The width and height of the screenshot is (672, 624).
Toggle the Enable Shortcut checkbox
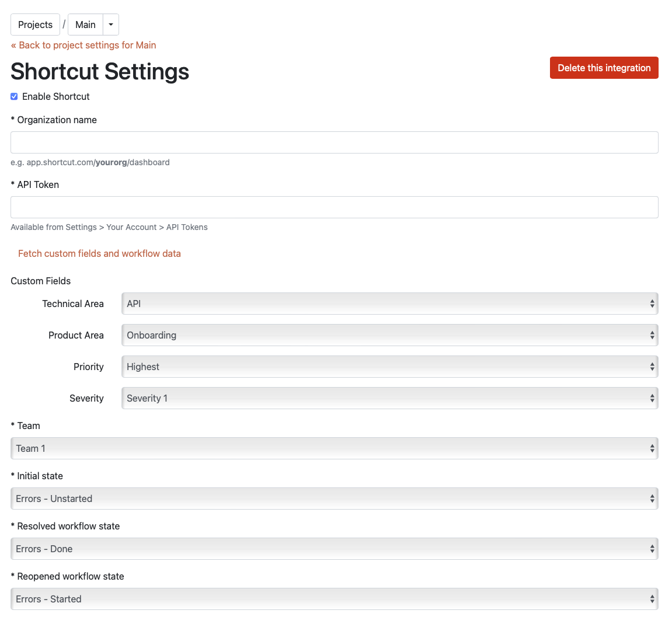pyautogui.click(x=14, y=96)
